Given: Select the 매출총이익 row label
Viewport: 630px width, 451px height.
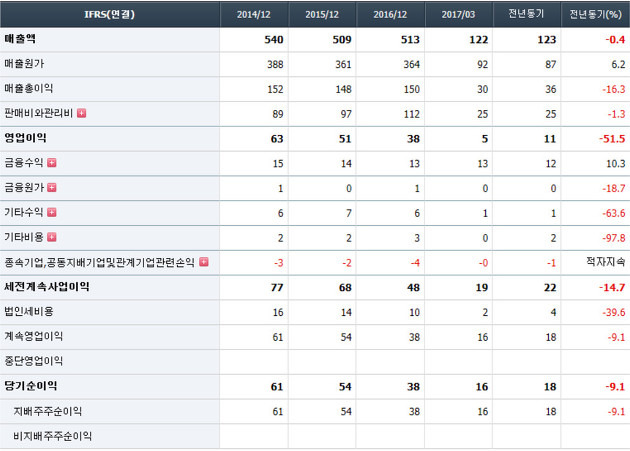Looking at the screenshot, I should coord(29,88).
